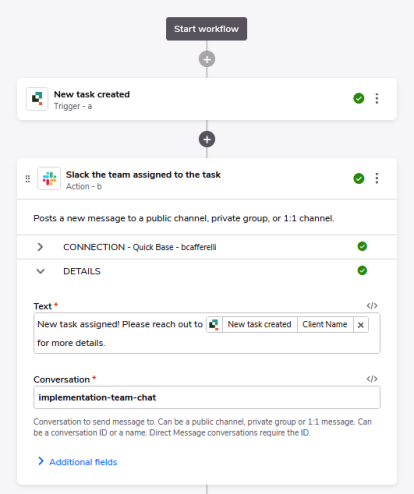Open the New task created three-dot menu
Screen dimensions: 414x494
click(377, 98)
